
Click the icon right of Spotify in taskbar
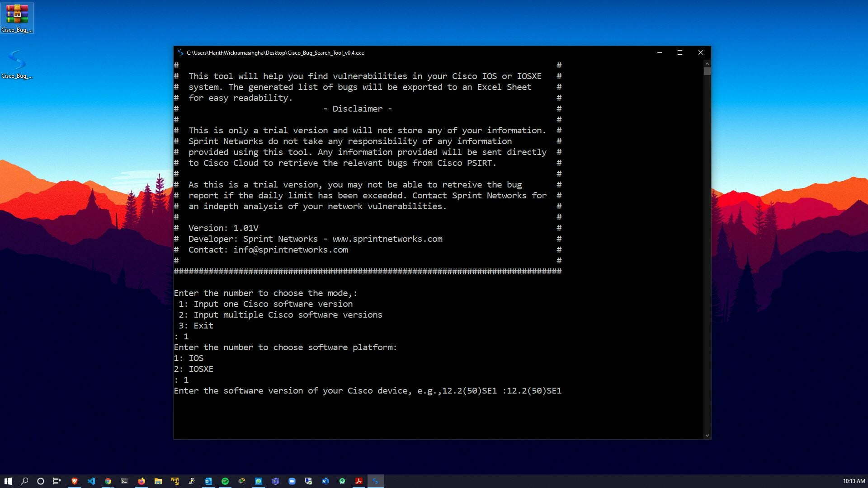point(241,481)
